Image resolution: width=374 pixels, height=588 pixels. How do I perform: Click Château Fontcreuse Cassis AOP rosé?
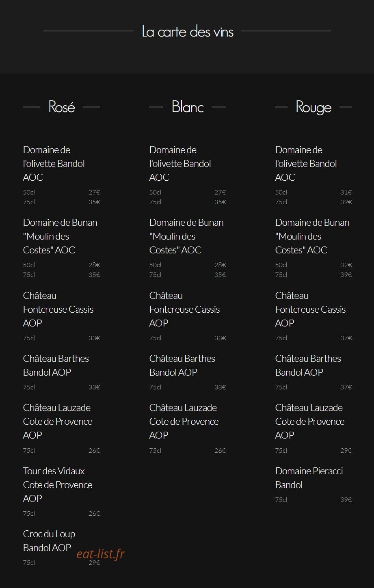tap(58, 309)
